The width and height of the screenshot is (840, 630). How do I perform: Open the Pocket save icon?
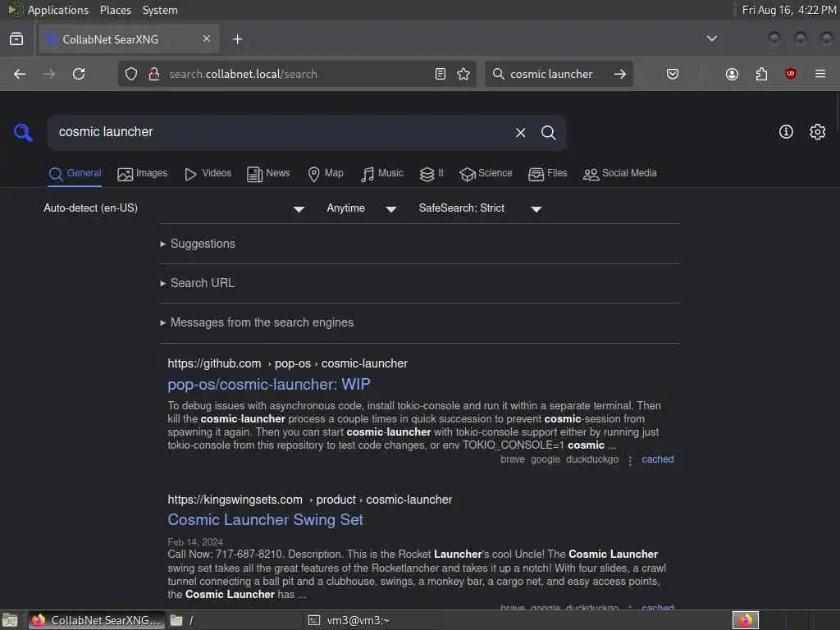(x=673, y=74)
